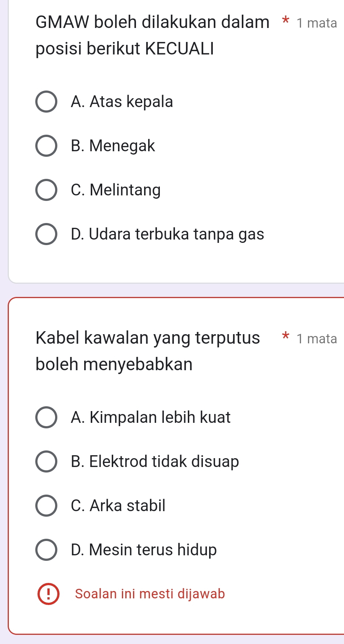Select the Mesin terus hidup radio circle
344x644 pixels.
46,550
